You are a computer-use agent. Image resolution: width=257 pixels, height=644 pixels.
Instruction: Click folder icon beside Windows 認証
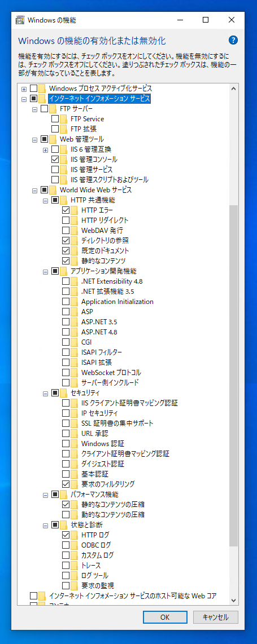pos(74,444)
